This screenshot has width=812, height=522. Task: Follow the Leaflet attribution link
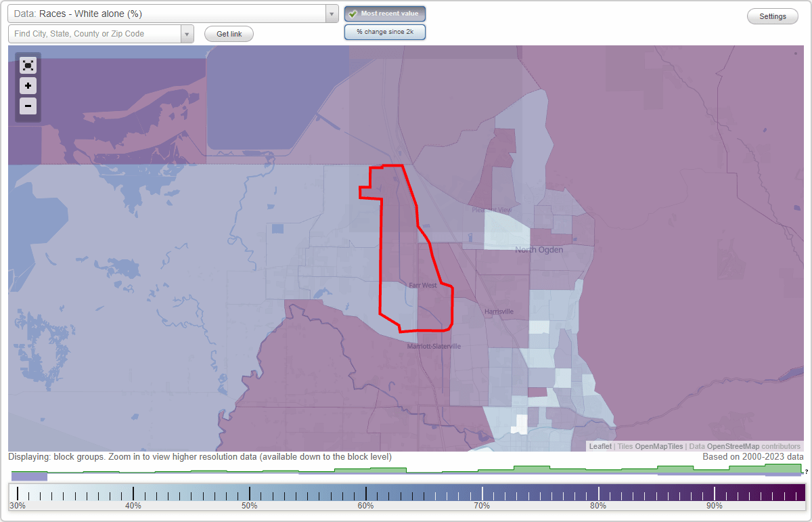(x=600, y=446)
